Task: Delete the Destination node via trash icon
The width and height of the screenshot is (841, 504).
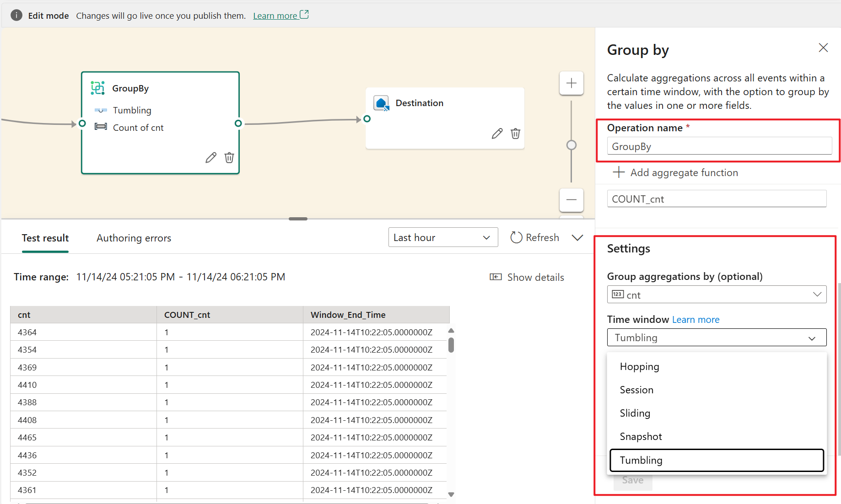Action: [x=516, y=134]
